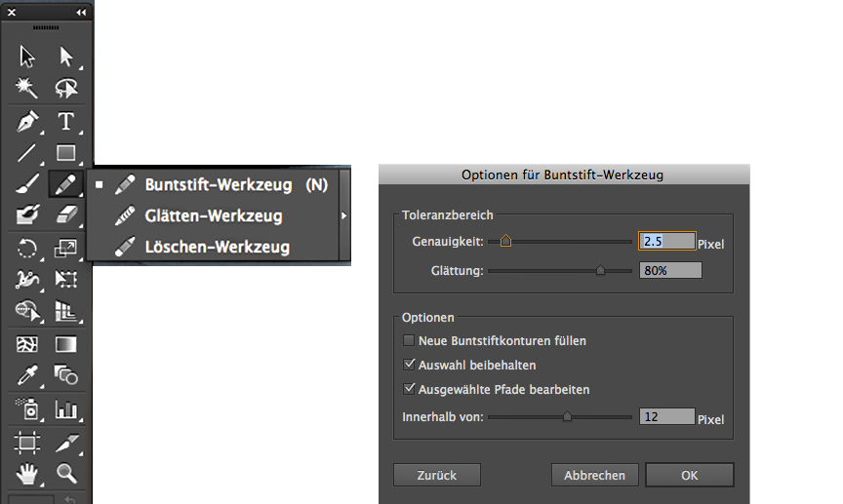843x504 pixels.
Task: Expand the flyout tear-off arrow strip
Action: click(x=344, y=215)
